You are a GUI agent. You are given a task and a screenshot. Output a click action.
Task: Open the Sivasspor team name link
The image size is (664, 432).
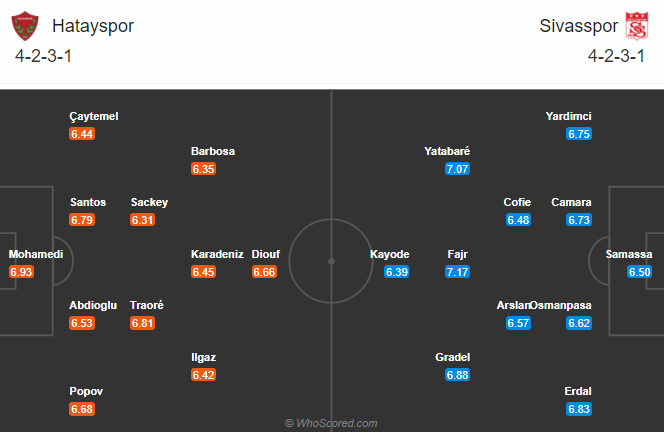coord(578,26)
